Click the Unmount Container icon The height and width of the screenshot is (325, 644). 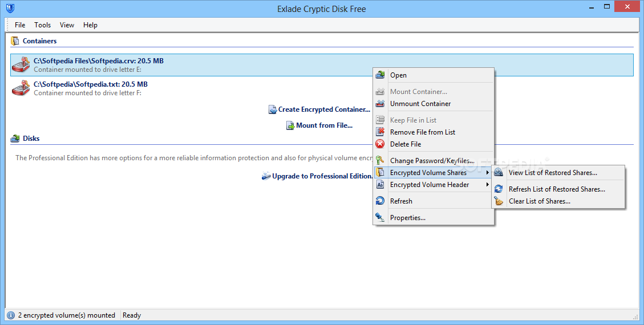click(x=380, y=103)
